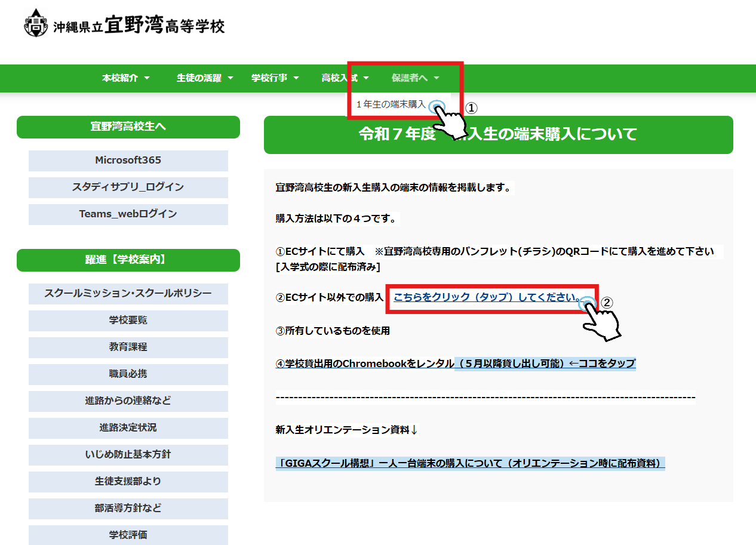Open the 学校行事 navigation dropdown
This screenshot has height=545, width=756.
tap(275, 78)
